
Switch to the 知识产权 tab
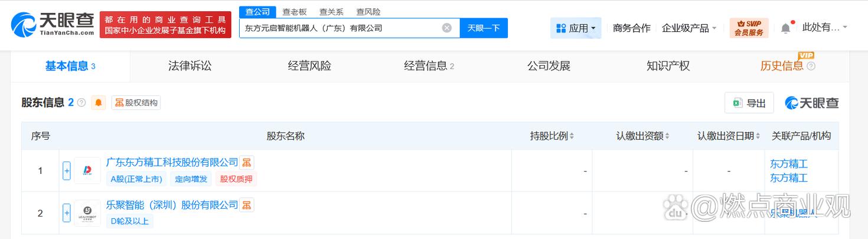[668, 66]
